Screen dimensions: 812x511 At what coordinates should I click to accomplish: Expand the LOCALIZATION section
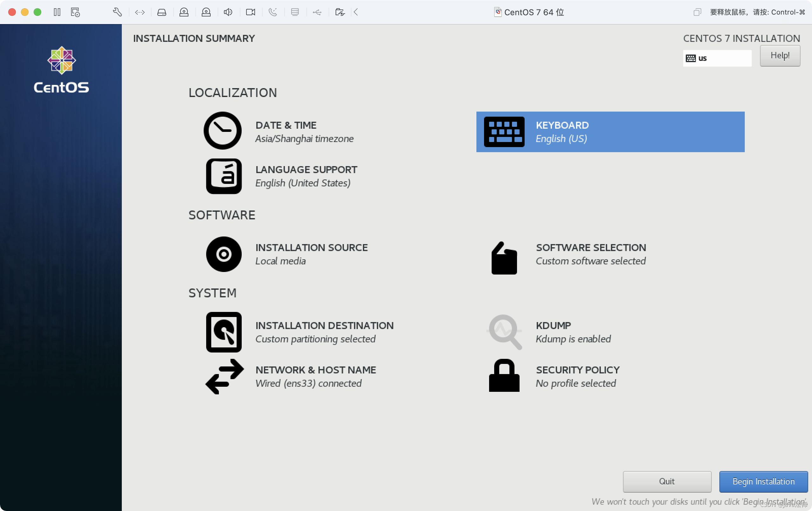pos(232,93)
